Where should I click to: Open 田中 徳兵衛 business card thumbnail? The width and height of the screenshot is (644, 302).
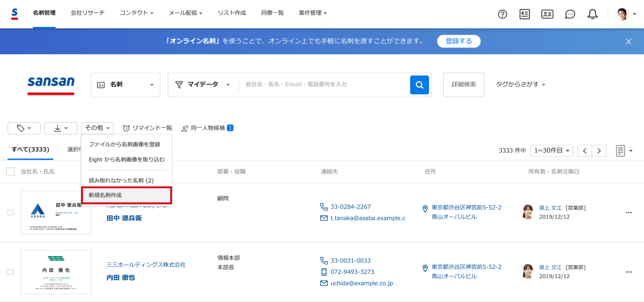pos(56,213)
